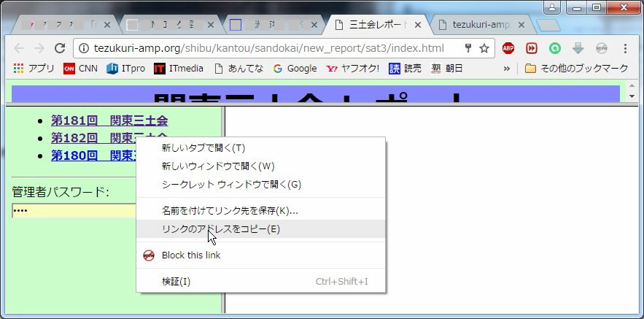This screenshot has width=644, height=319.
Task: Open the その他のブックマーク folder
Action: [x=576, y=69]
